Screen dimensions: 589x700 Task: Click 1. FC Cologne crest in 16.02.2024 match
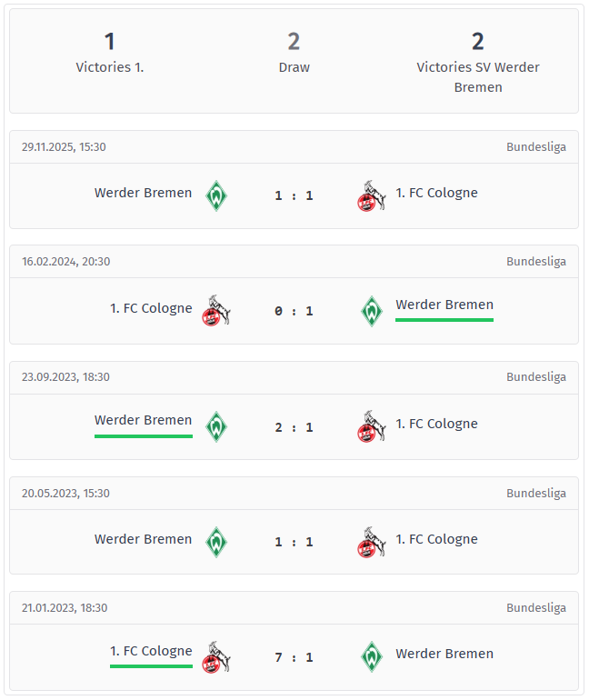215,311
